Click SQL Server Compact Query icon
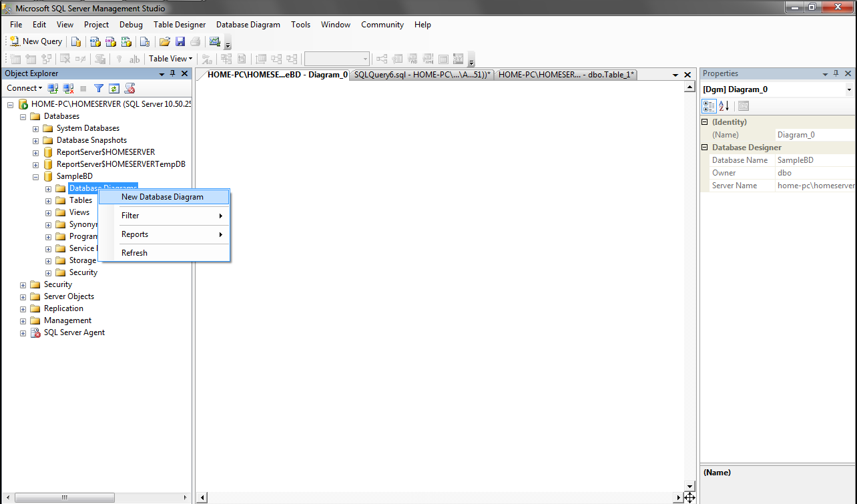 pyautogui.click(x=144, y=41)
